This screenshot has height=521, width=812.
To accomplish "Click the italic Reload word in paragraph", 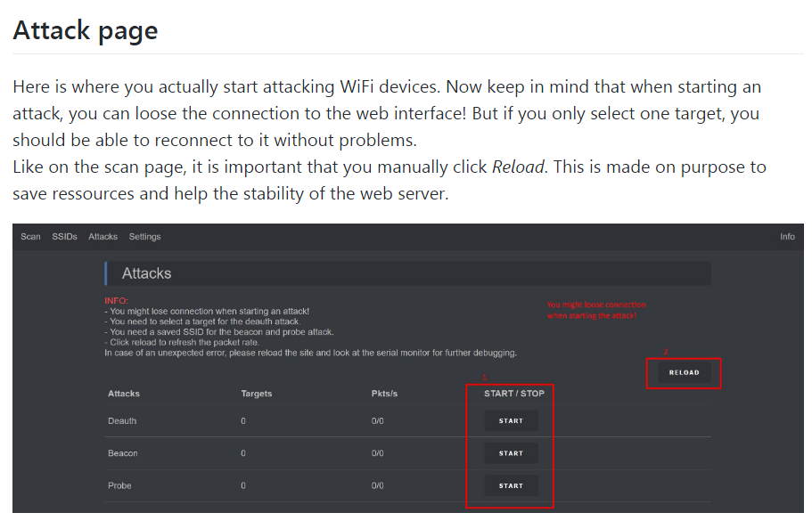I will point(518,167).
